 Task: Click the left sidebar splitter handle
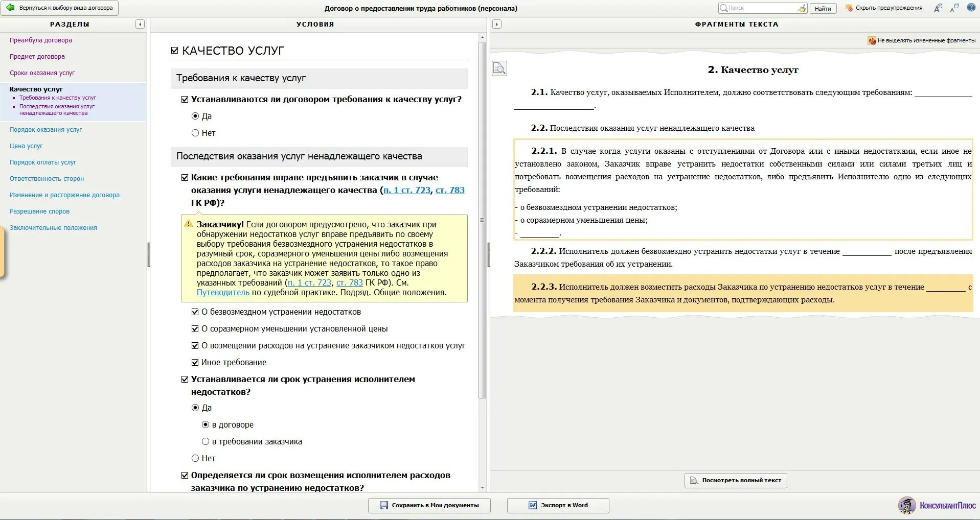tap(148, 254)
